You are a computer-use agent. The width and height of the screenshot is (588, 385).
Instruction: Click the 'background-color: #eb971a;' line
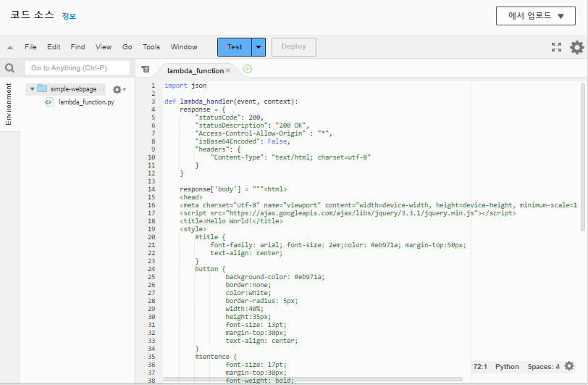pos(275,277)
